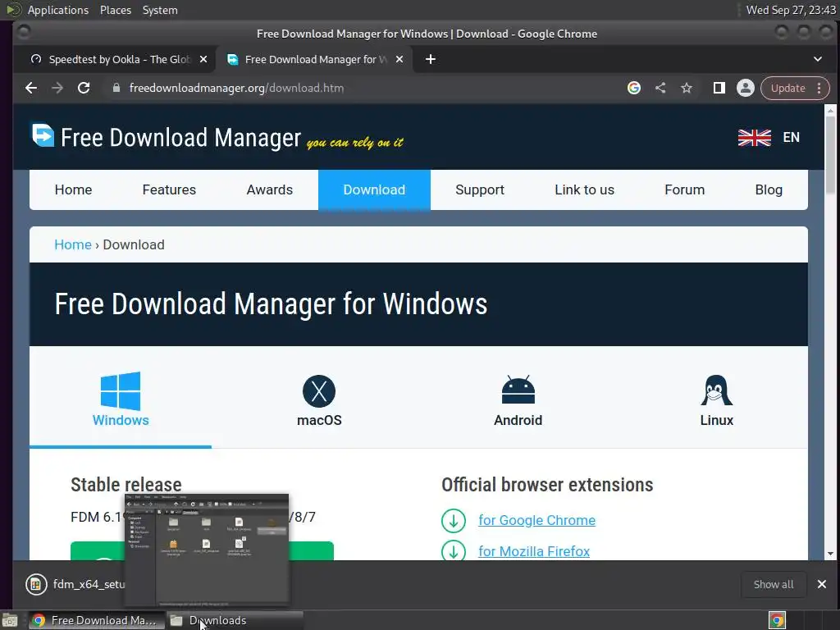
Task: Select the Windows platform icon
Action: [121, 391]
